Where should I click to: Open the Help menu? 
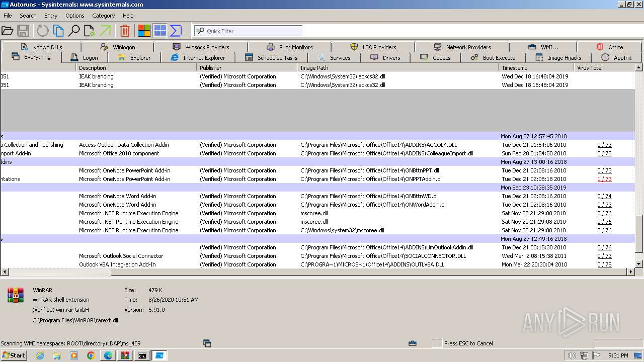coord(128,16)
